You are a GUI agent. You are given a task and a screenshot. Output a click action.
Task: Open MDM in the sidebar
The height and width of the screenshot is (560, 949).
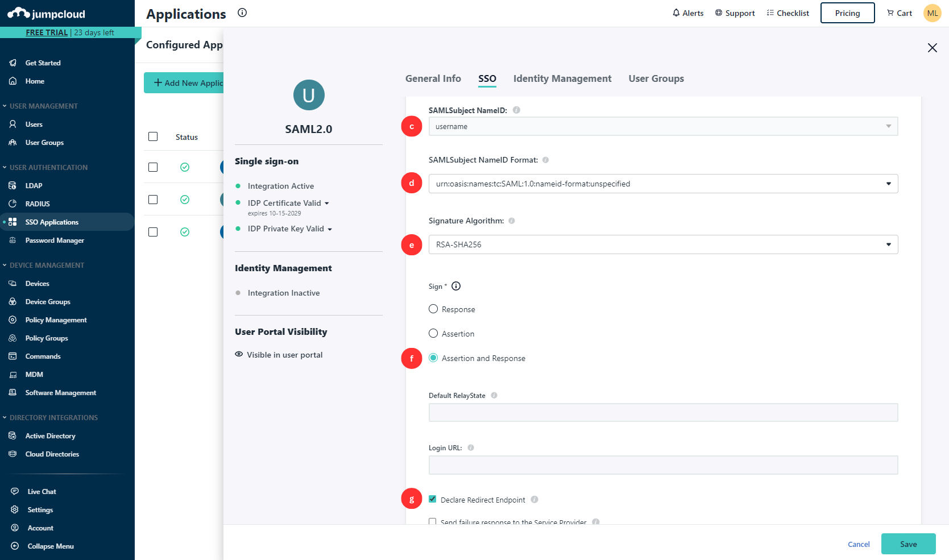tap(34, 375)
